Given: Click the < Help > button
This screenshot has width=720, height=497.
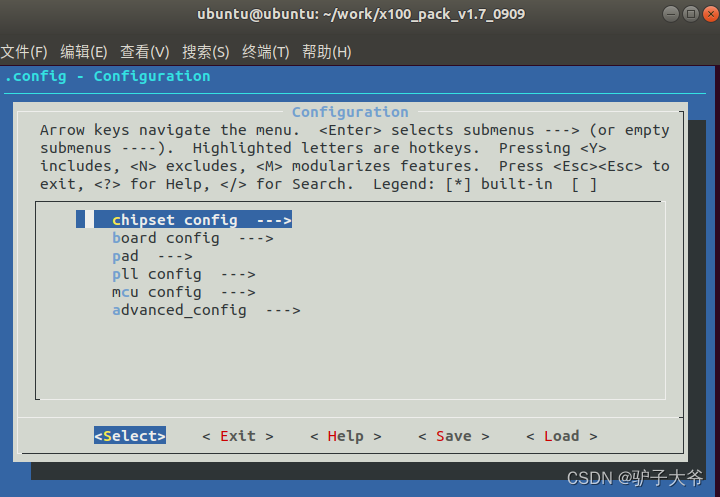Looking at the screenshot, I should (x=346, y=436).
